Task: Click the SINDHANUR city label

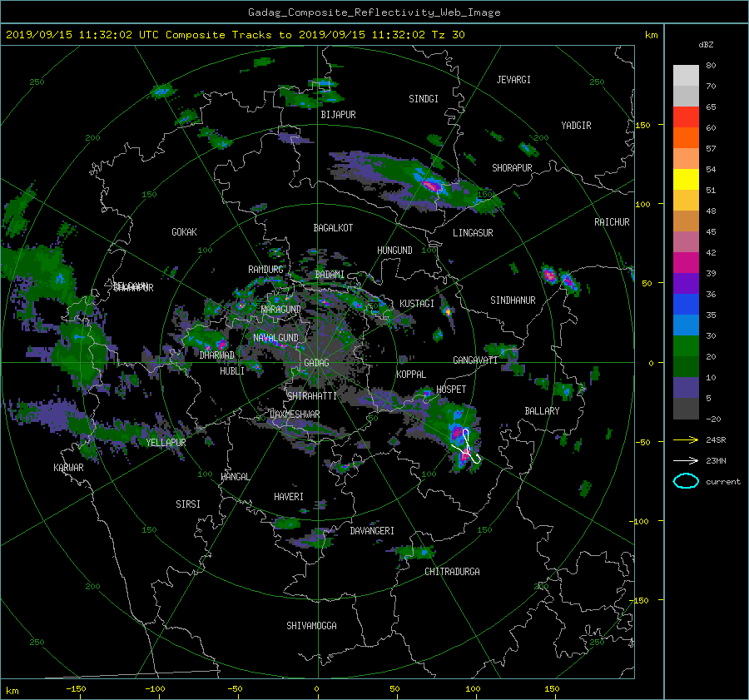Action: tap(513, 300)
